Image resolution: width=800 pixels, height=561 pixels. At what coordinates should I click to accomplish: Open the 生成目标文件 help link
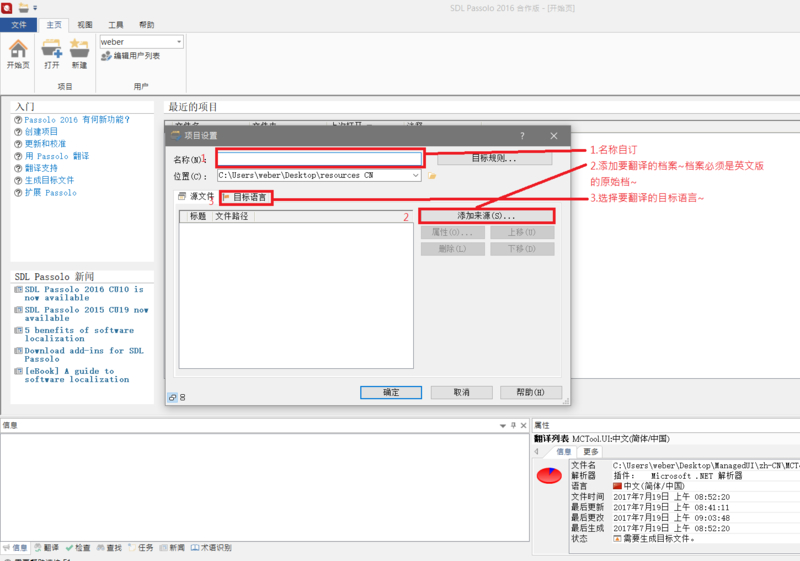tap(49, 180)
